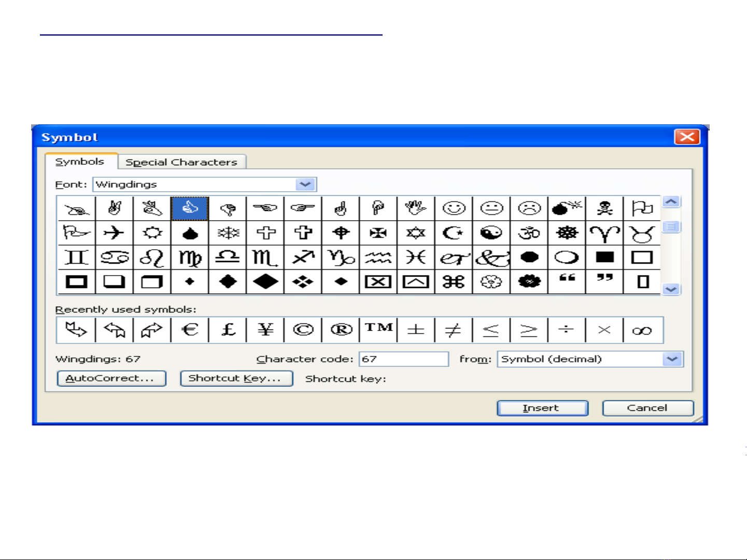Select the Star of David symbol

click(416, 233)
